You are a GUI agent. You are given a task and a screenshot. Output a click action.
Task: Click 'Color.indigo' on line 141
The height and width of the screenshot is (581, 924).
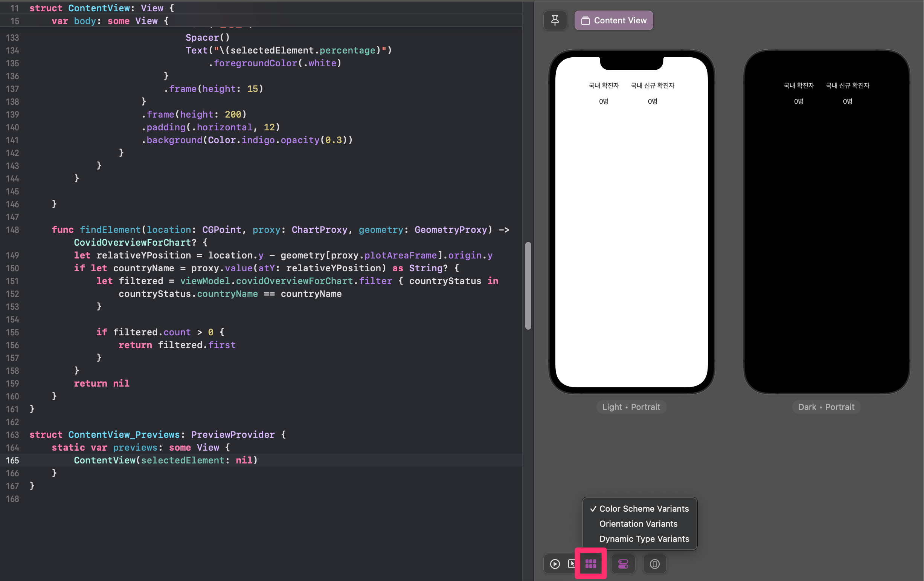pos(241,140)
